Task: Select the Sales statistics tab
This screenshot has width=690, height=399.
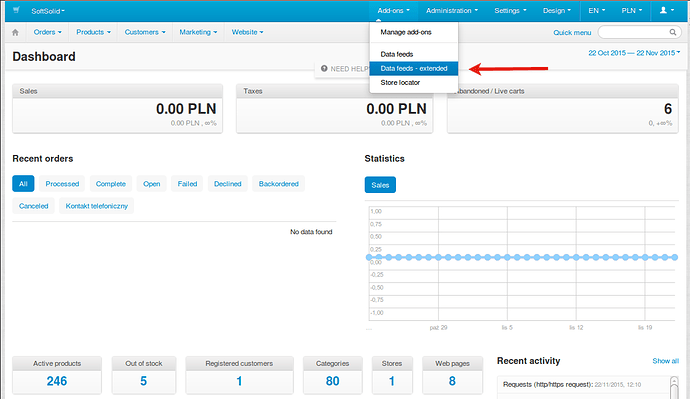Action: (x=380, y=185)
